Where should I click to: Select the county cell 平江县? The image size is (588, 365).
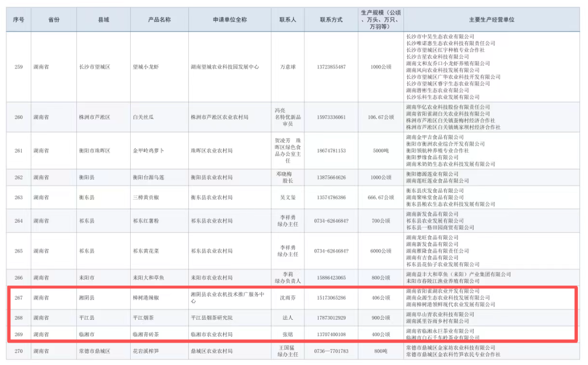pos(87,318)
